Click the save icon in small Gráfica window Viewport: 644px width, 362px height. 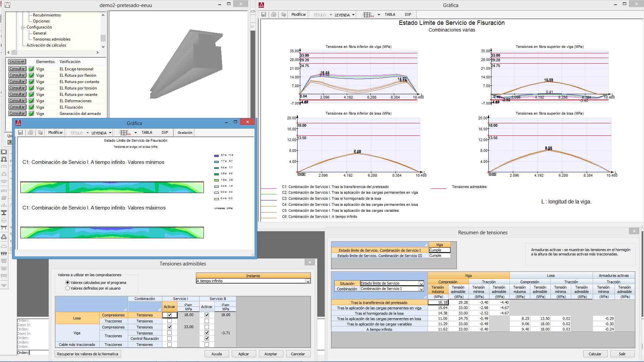tap(20, 133)
